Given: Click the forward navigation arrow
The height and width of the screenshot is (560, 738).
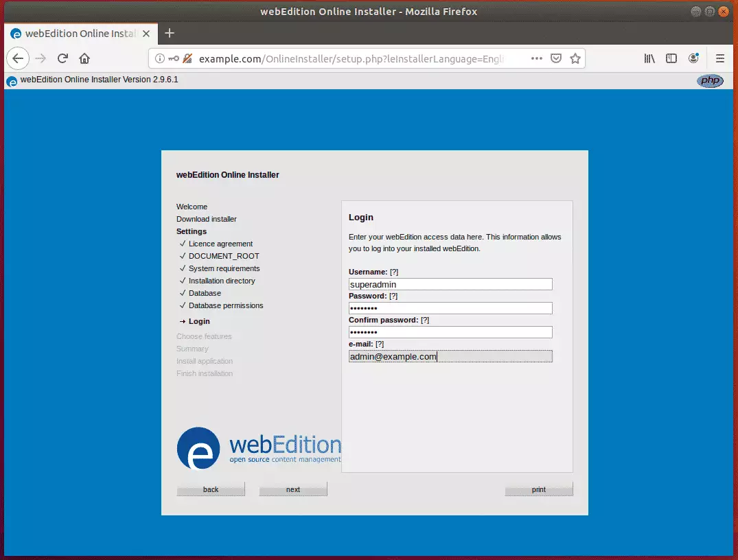Looking at the screenshot, I should click(x=41, y=58).
